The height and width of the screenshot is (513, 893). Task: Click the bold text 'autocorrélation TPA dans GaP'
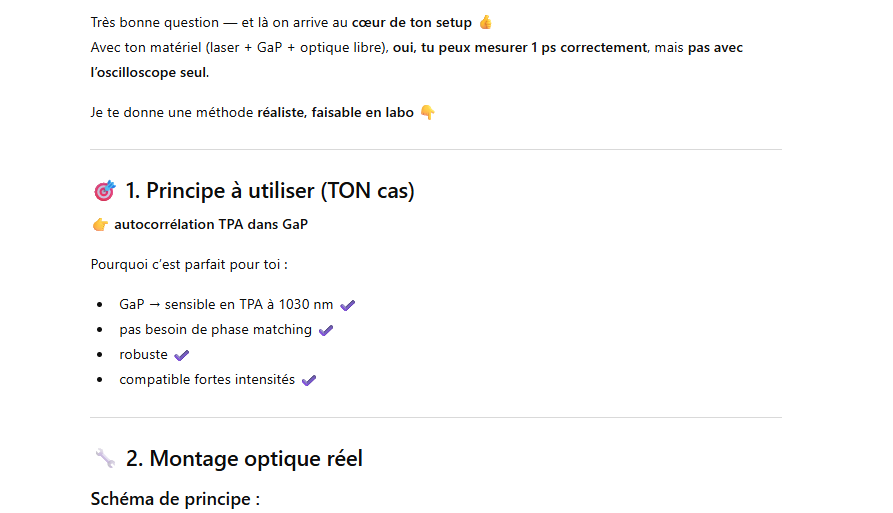coord(211,225)
